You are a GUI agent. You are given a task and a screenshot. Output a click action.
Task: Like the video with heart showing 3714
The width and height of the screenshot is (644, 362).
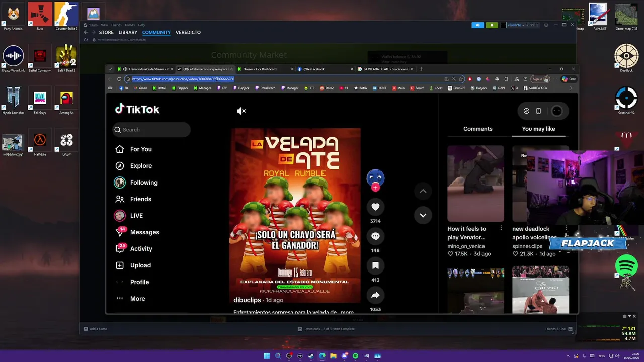pos(375,207)
